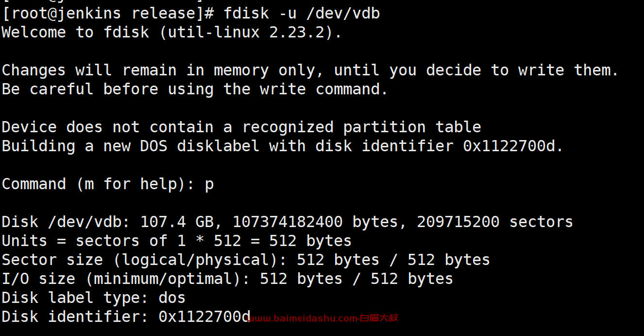Viewport: 644px width, 336px height.
Task: Click the 'Changes will remain in memory' line
Action: coord(310,71)
